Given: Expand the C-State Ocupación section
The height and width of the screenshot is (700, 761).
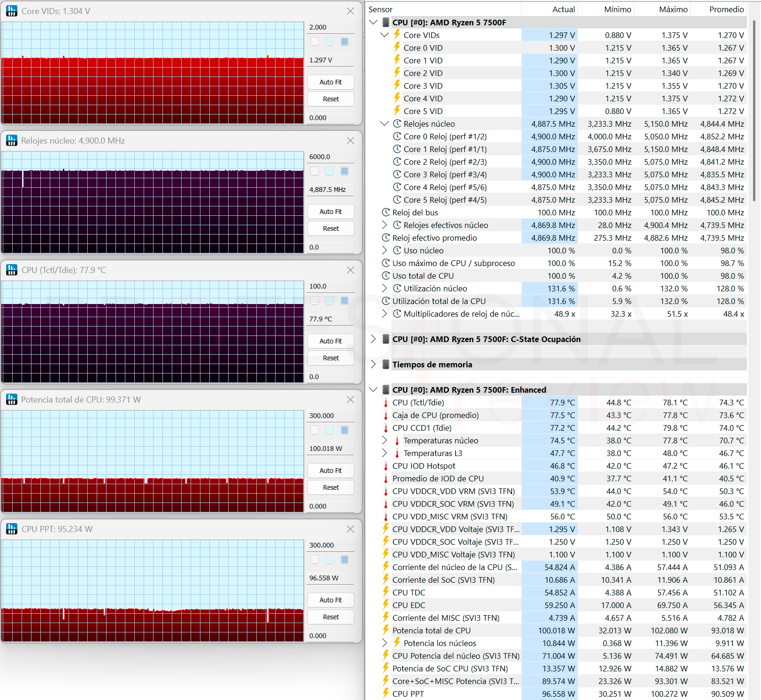Looking at the screenshot, I should click(373, 339).
